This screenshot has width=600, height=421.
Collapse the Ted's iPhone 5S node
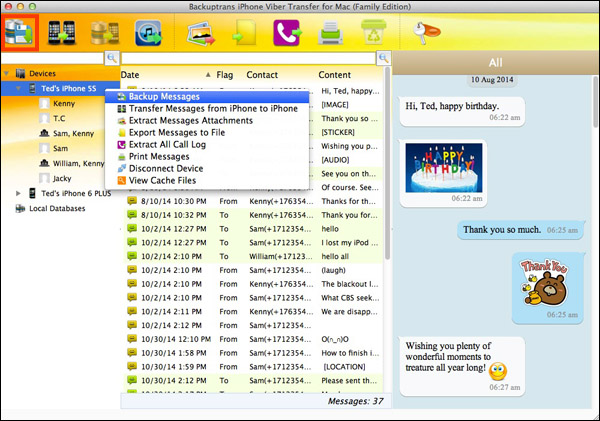click(18, 88)
